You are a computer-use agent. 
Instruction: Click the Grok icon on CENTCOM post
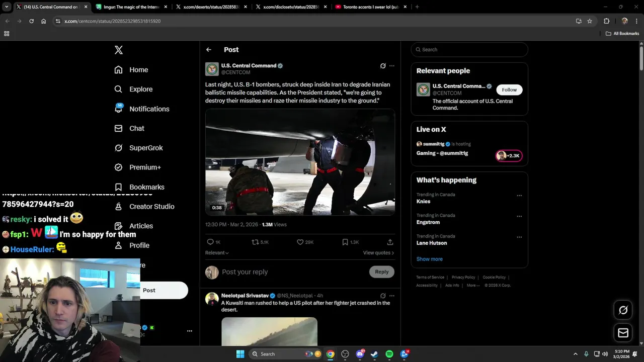[383, 66]
